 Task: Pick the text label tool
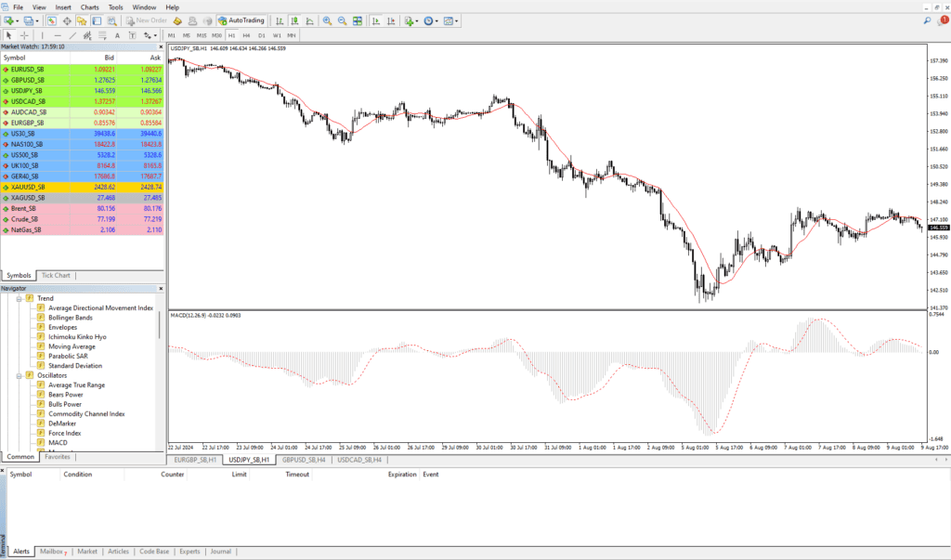pyautogui.click(x=118, y=36)
